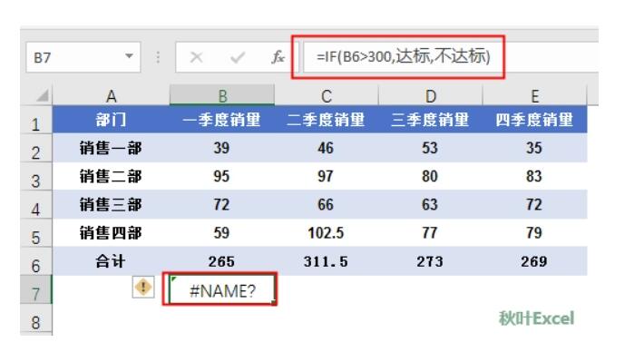Select row 6 header
This screenshot has height=342, width=644.
click(x=36, y=262)
